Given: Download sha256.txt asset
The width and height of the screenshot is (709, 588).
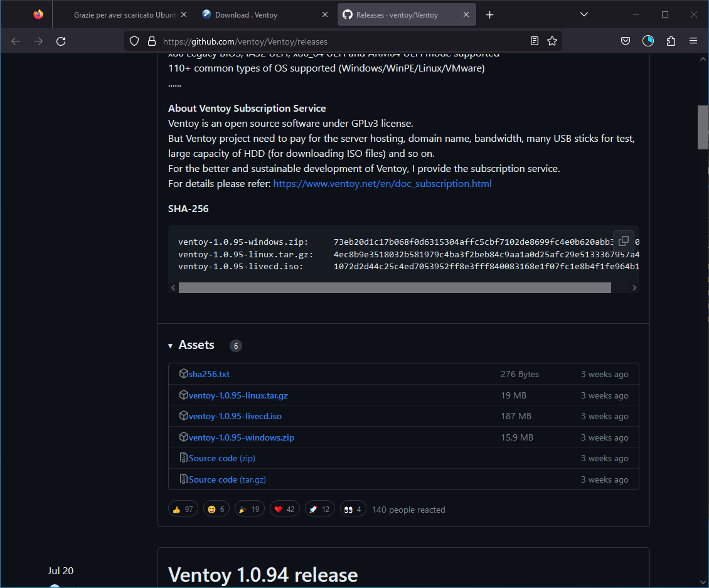Looking at the screenshot, I should click(x=209, y=374).
